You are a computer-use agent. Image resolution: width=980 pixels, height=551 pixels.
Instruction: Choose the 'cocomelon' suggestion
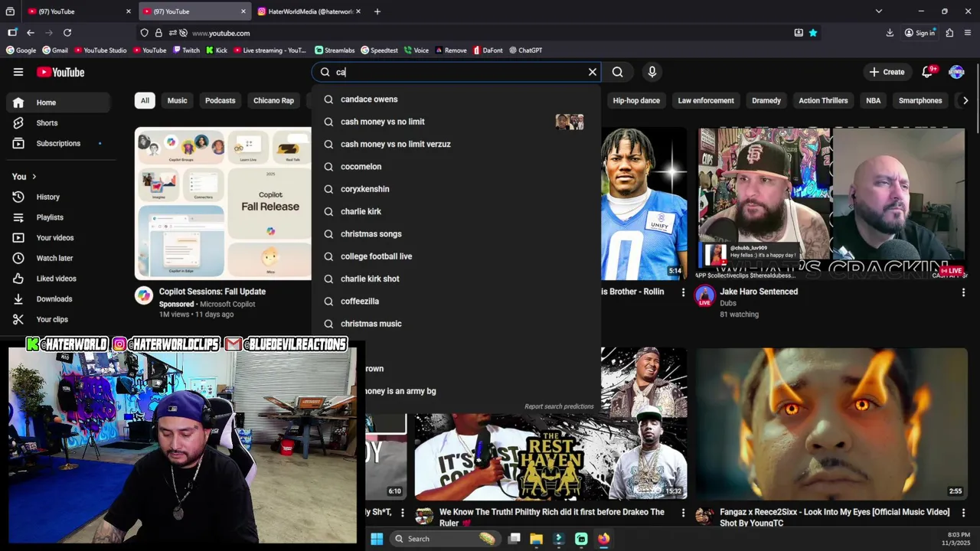click(x=456, y=166)
